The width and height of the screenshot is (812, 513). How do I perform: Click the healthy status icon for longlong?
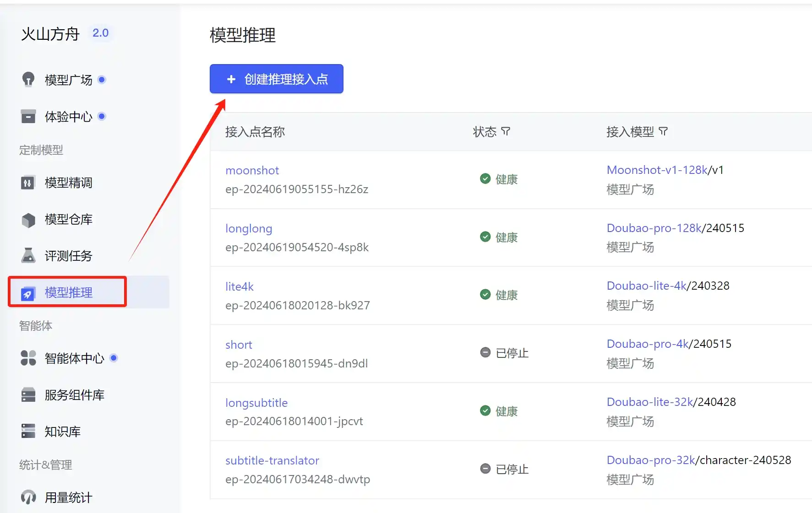[485, 237]
